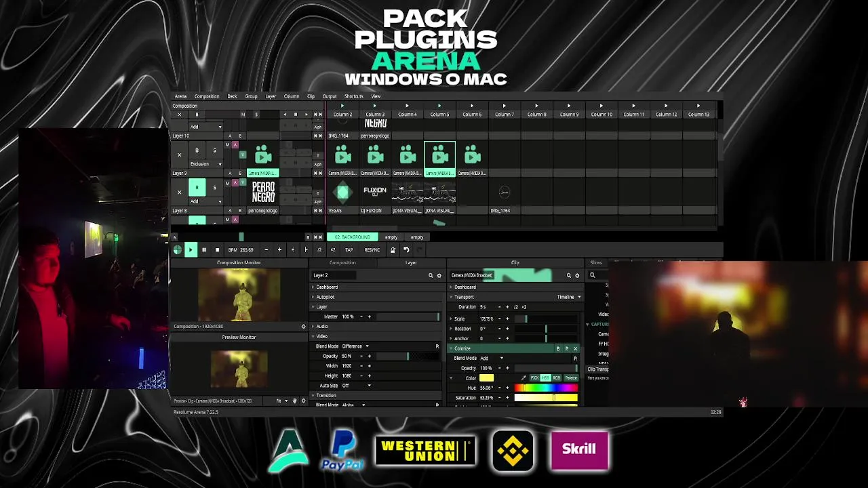The width and height of the screenshot is (868, 488).
Task: Open the Palette button in Colorize
Action: click(571, 378)
